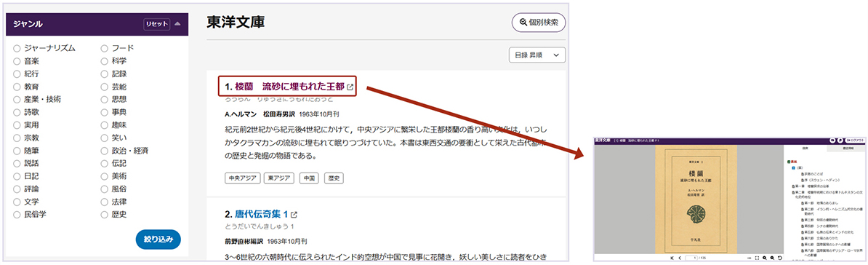Screen dimensions: 868x265
Task: Select the フード genre option
Action: pyautogui.click(x=104, y=48)
